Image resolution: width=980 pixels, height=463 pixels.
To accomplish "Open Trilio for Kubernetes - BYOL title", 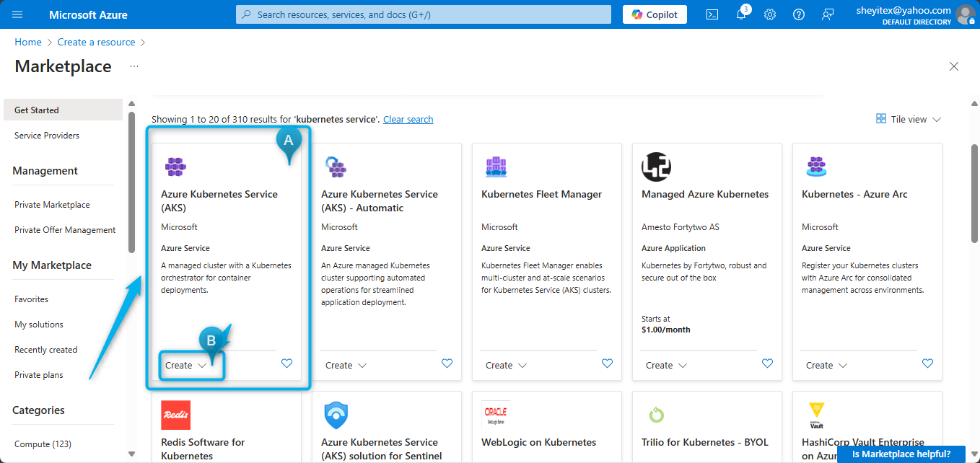I will pyautogui.click(x=705, y=442).
